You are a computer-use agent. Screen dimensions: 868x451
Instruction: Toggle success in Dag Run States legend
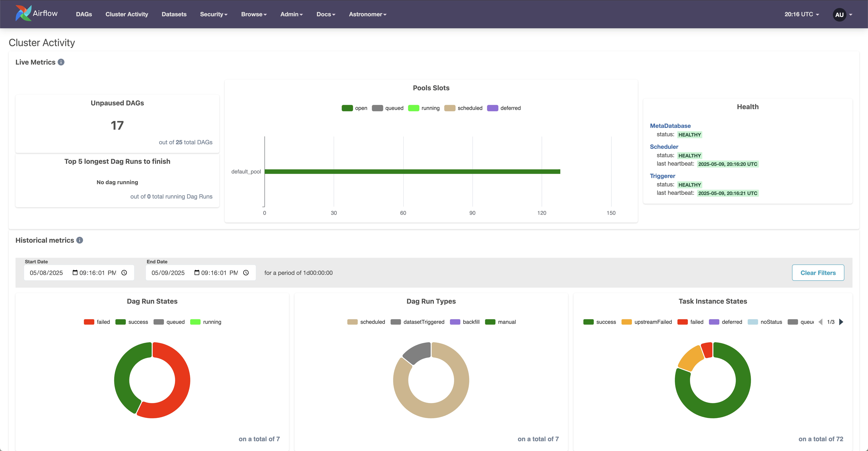coord(132,322)
